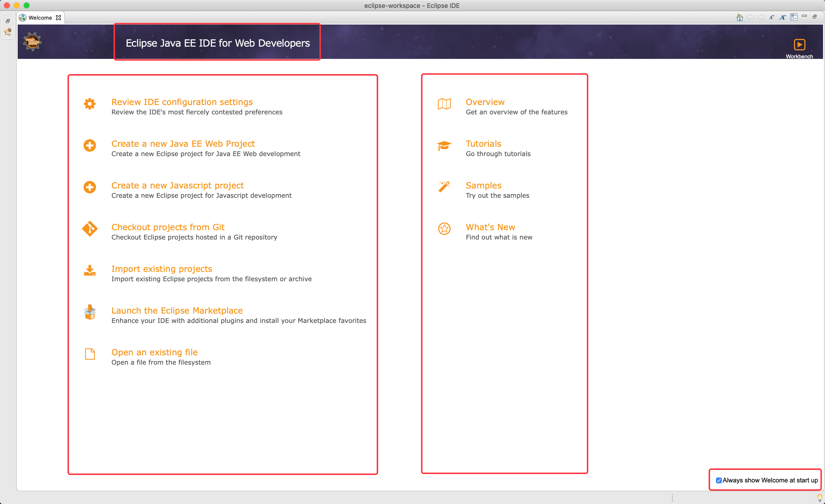
Task: Click text 'Try out the samples'
Action: point(497,196)
